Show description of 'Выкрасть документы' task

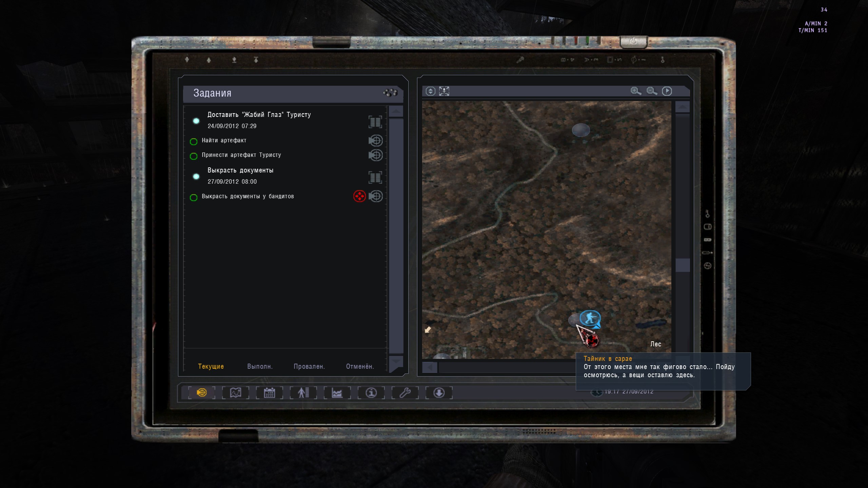375,177
